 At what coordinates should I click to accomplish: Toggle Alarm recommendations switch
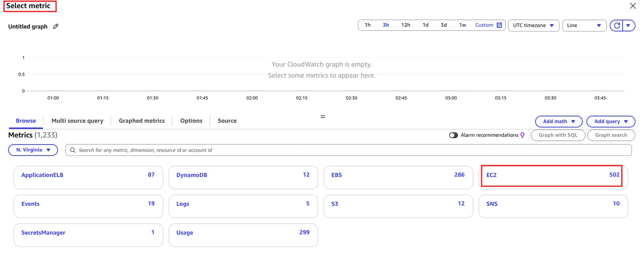pos(453,135)
